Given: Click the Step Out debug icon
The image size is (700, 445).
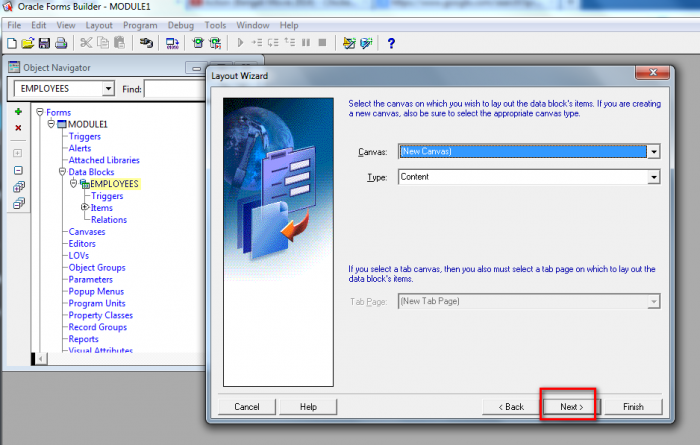Looking at the screenshot, I should [289, 43].
